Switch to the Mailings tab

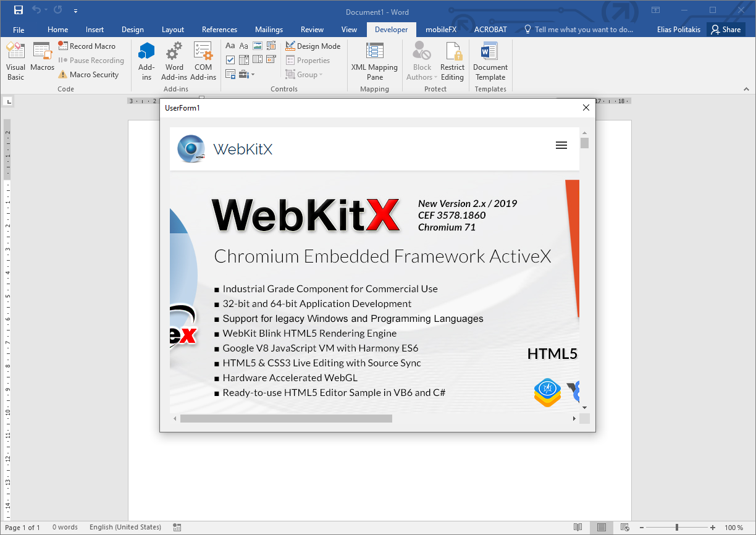[x=269, y=30]
